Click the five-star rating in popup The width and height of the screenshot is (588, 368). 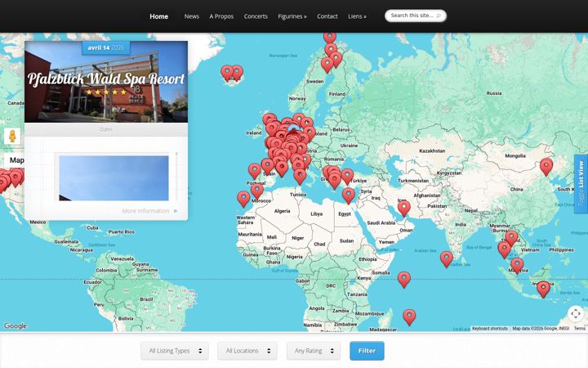pos(106,92)
